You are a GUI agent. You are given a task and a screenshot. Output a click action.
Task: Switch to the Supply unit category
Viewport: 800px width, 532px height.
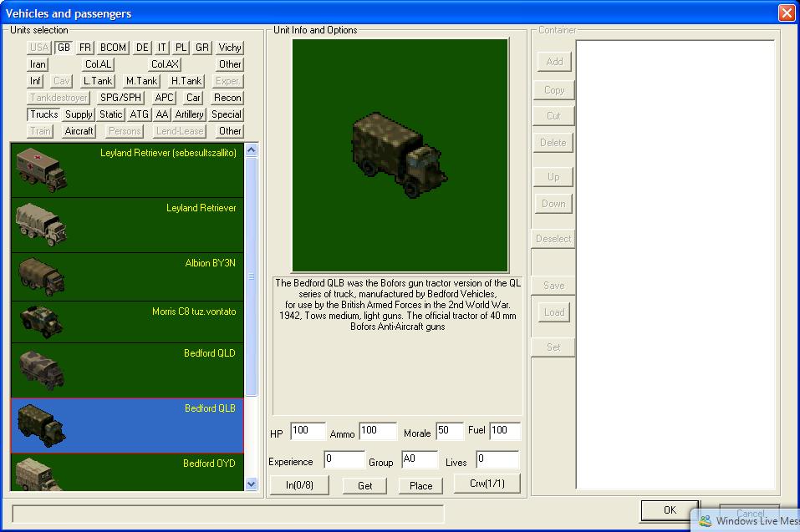[x=79, y=114]
